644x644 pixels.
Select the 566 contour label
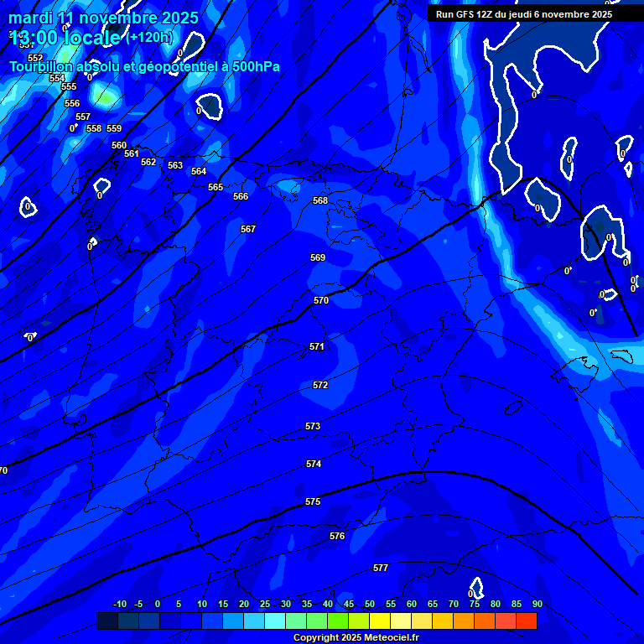click(x=241, y=196)
